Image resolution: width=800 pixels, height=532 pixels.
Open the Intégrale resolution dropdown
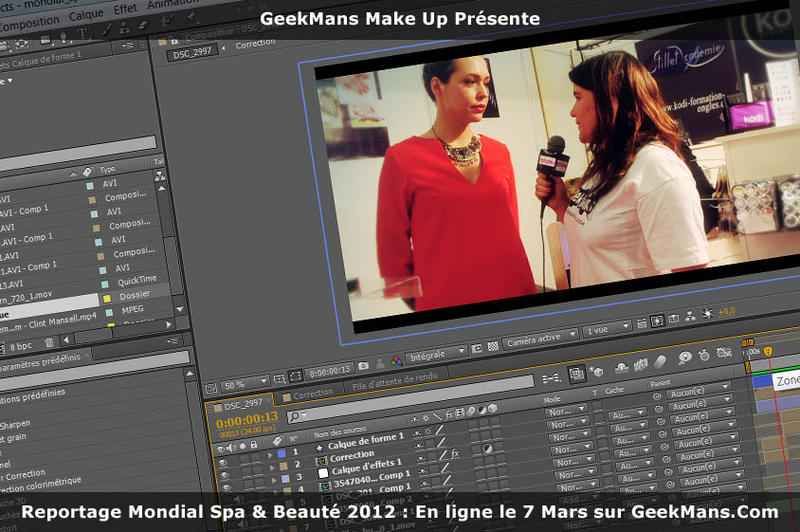(x=436, y=353)
